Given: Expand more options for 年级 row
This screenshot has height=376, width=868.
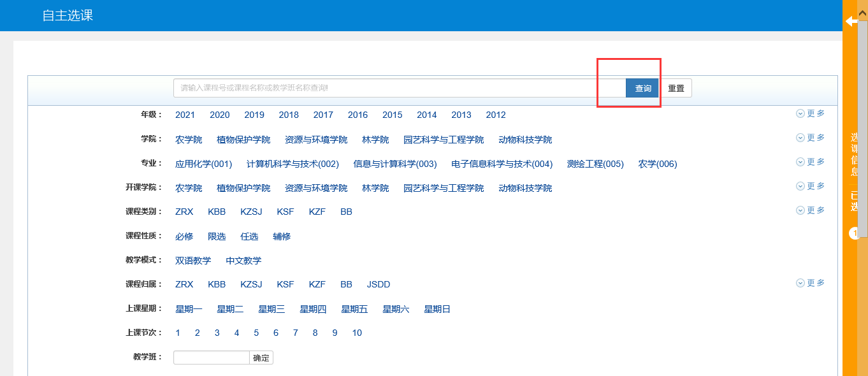Looking at the screenshot, I should 810,113.
